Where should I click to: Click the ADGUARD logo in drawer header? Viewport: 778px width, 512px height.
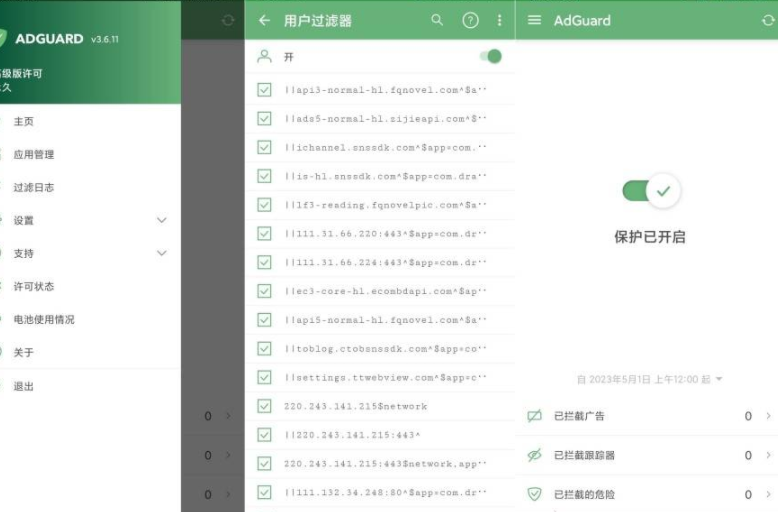(x=49, y=39)
